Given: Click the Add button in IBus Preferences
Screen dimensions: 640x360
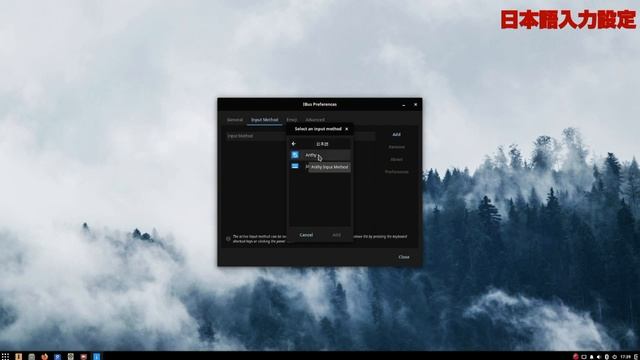Looking at the screenshot, I should pyautogui.click(x=396, y=134).
